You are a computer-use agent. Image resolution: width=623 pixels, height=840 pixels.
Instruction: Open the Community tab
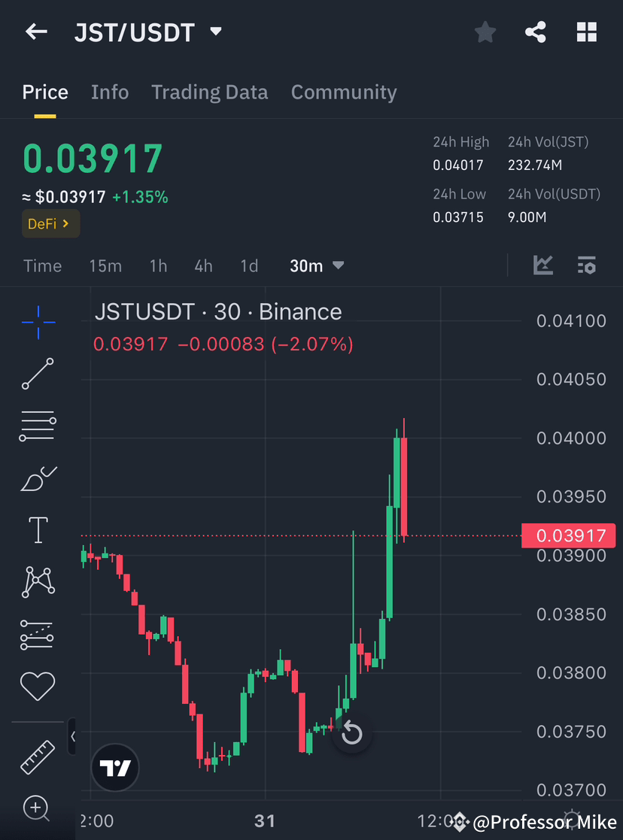(x=344, y=92)
